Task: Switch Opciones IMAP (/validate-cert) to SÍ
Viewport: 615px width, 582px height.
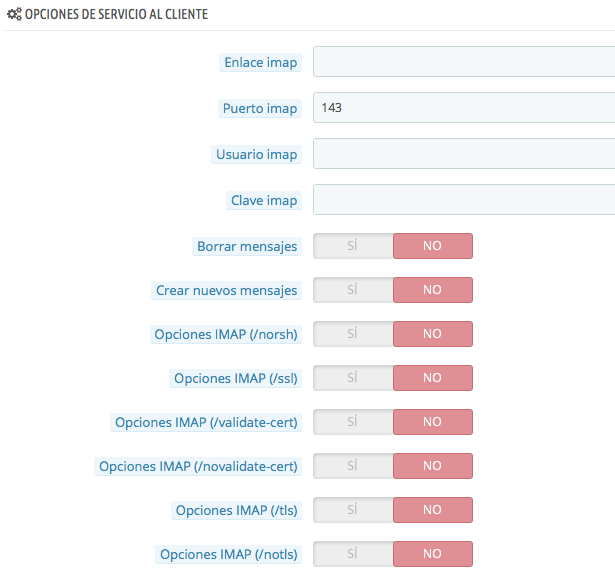Action: pos(353,422)
